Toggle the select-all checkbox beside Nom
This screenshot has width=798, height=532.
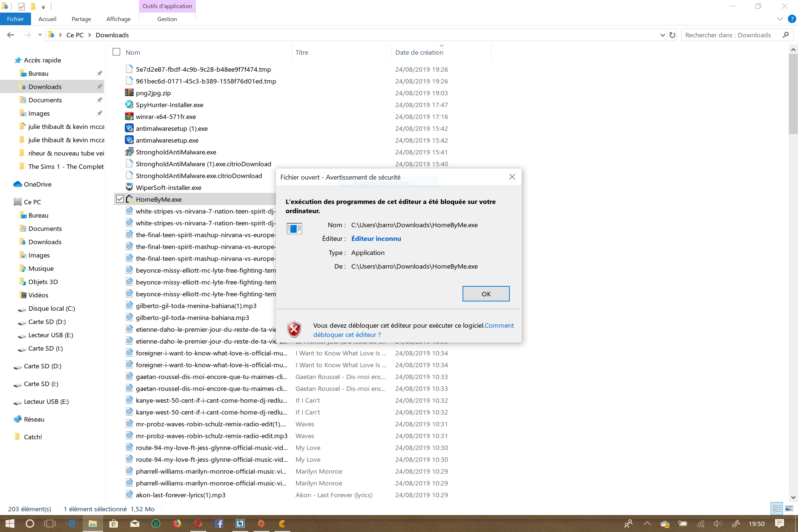(x=116, y=52)
